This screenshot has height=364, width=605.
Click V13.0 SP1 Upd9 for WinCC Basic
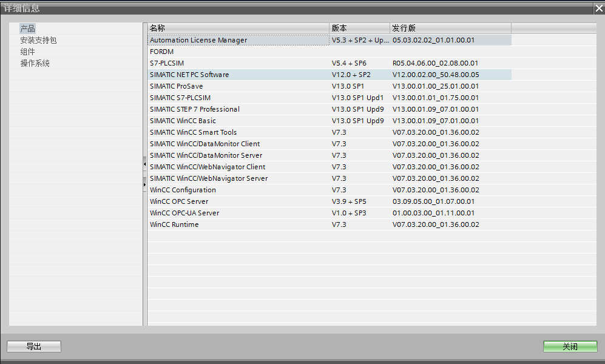[x=360, y=121]
